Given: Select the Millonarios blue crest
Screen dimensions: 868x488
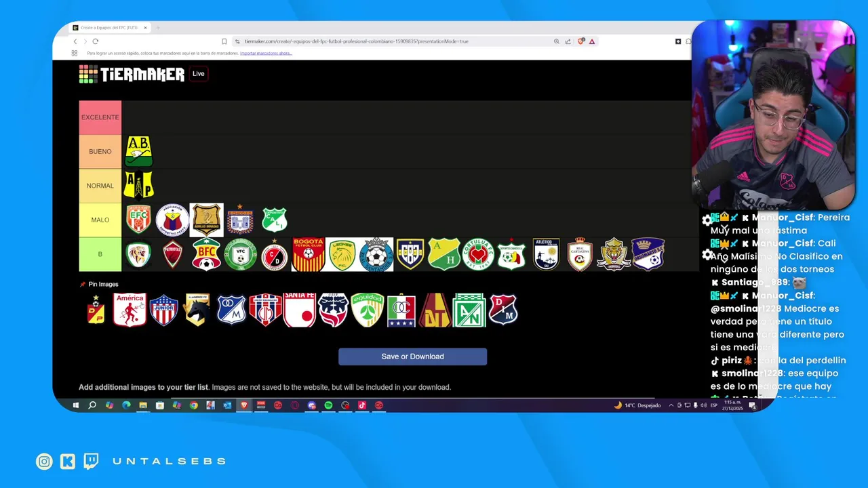Looking at the screenshot, I should click(231, 310).
